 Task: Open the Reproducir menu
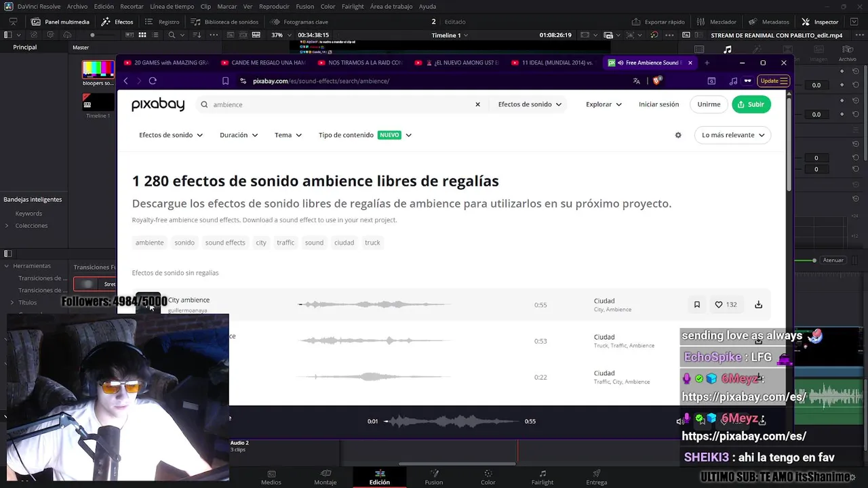[274, 6]
